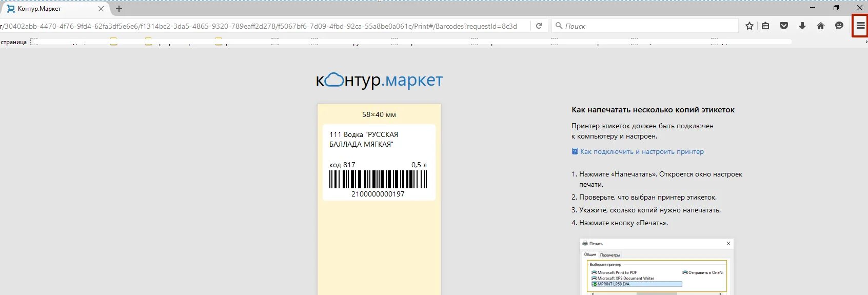Click the smiley chat icon in toolbar
This screenshot has width=868, height=295.
[x=839, y=26]
